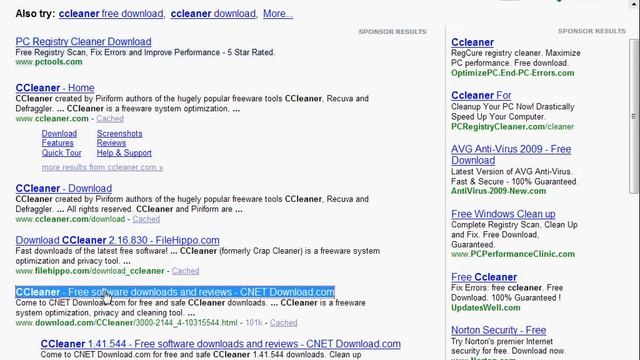Open Download CCleaner 2.16.830 FileHippo result
640x360 pixels.
[x=118, y=240]
